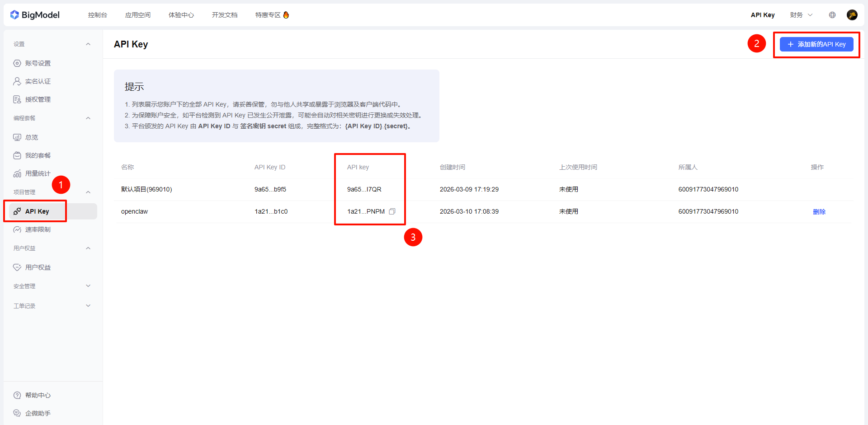Open the 实名认证 page

[x=38, y=81]
